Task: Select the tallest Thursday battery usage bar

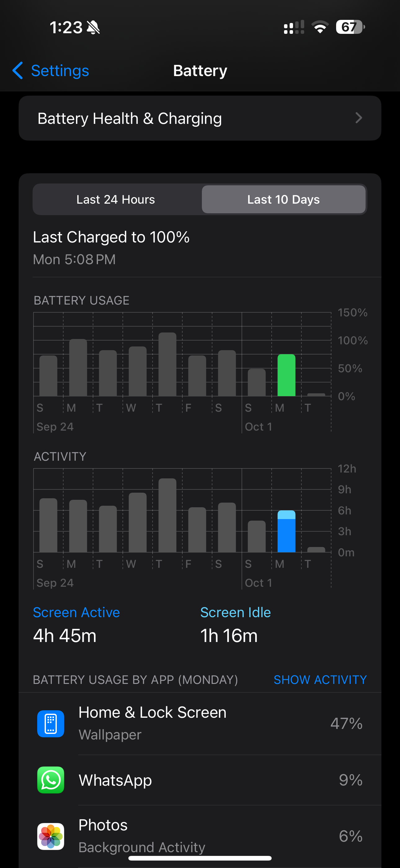Action: 167,364
